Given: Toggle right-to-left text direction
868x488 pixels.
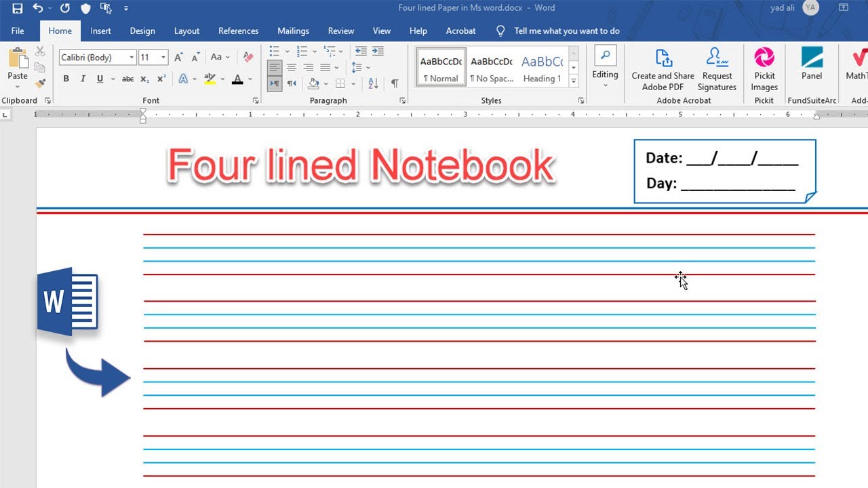Looking at the screenshot, I should coord(292,83).
